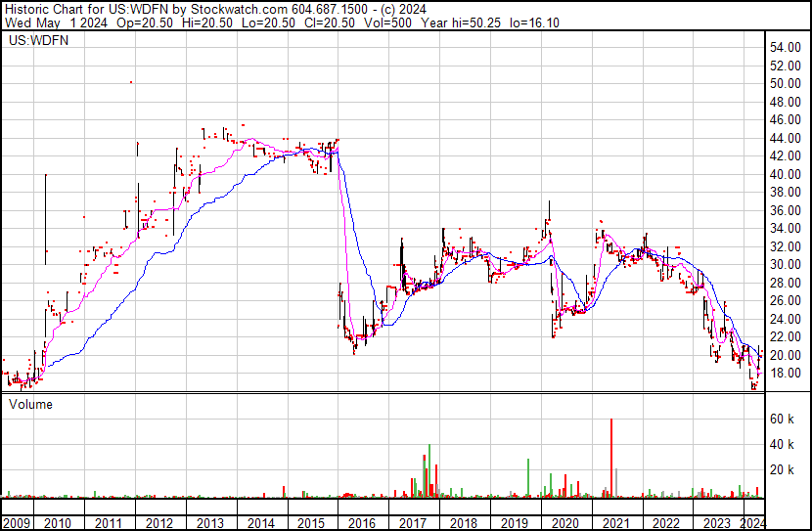Click the 30.00 price level label
The height and width of the screenshot is (531, 812).
[785, 264]
